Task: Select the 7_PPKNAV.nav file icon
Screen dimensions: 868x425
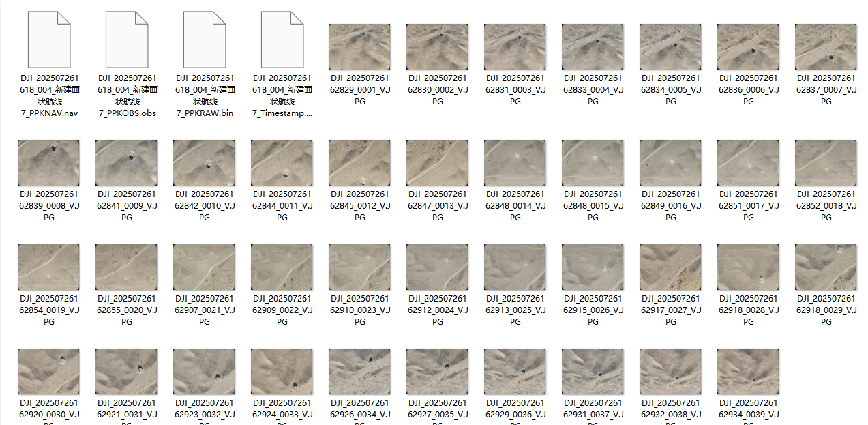Action: [x=48, y=40]
